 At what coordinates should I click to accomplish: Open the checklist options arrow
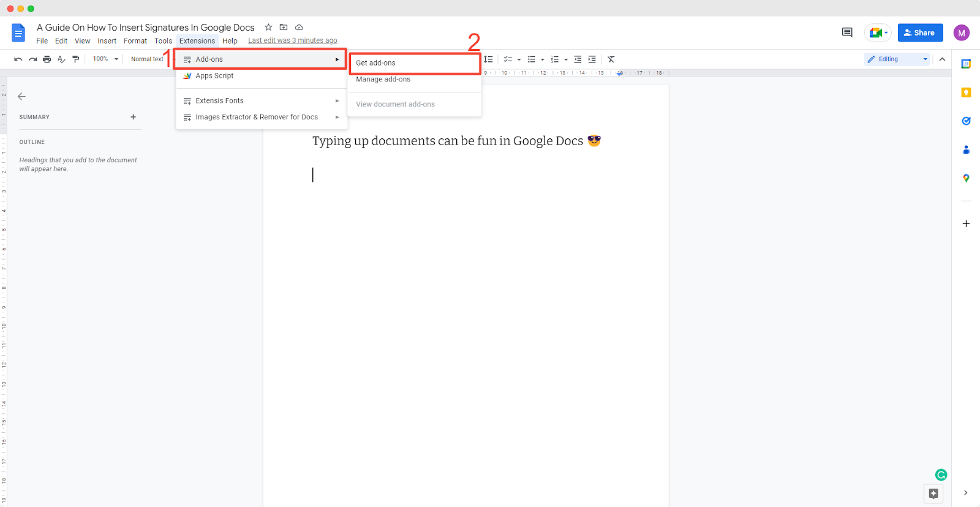tap(519, 59)
